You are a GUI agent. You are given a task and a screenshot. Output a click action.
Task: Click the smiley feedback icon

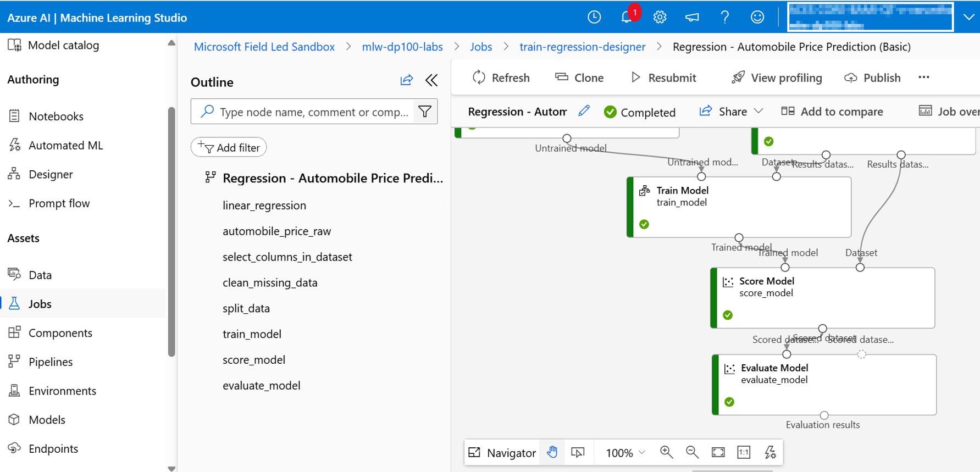tap(757, 17)
